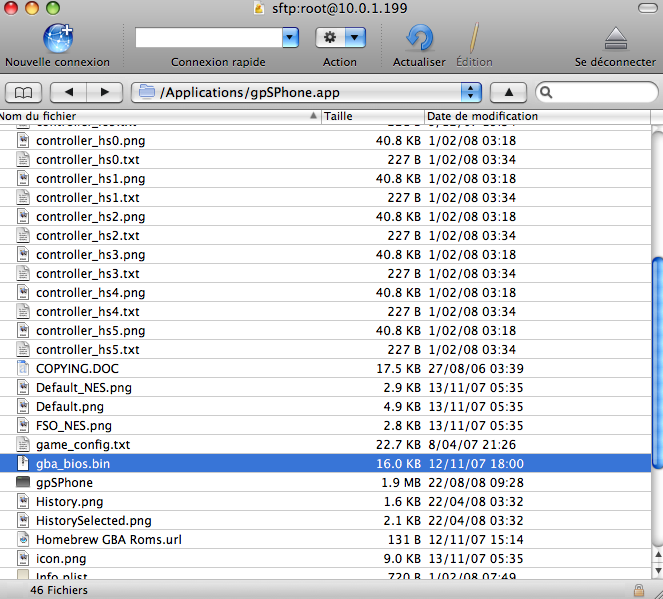
Task: Sort by Taille column header
Action: pos(373,116)
